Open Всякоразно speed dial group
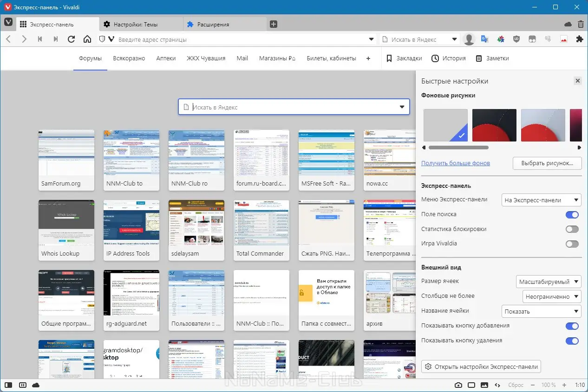588x392 pixels. coord(129,58)
